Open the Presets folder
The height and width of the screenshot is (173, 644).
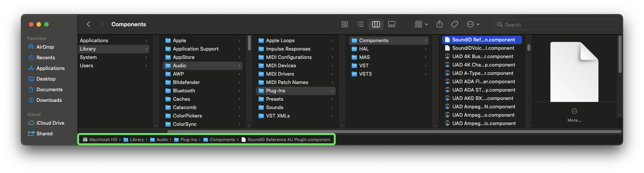[296, 99]
